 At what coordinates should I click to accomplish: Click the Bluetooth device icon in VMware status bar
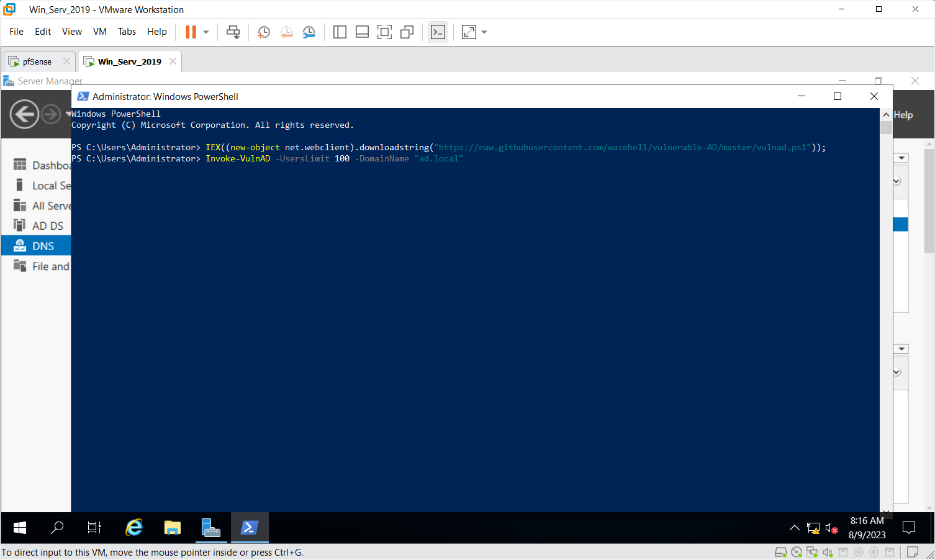point(874,553)
